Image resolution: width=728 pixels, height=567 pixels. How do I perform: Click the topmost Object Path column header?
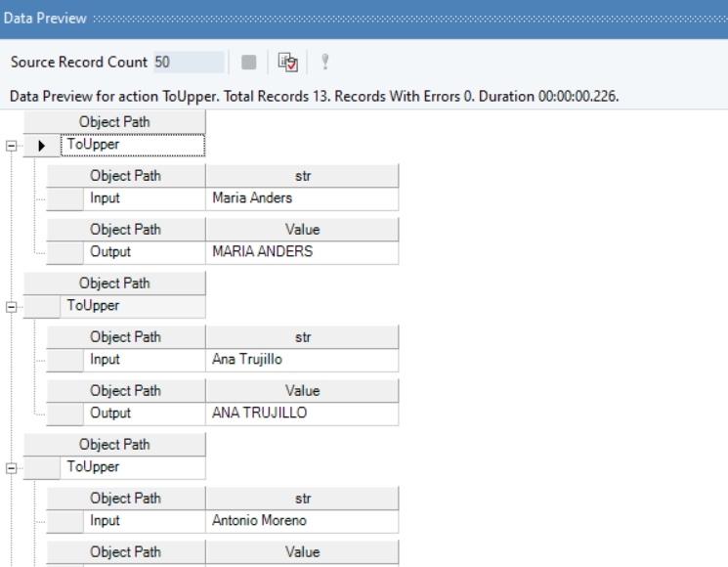coord(114,122)
